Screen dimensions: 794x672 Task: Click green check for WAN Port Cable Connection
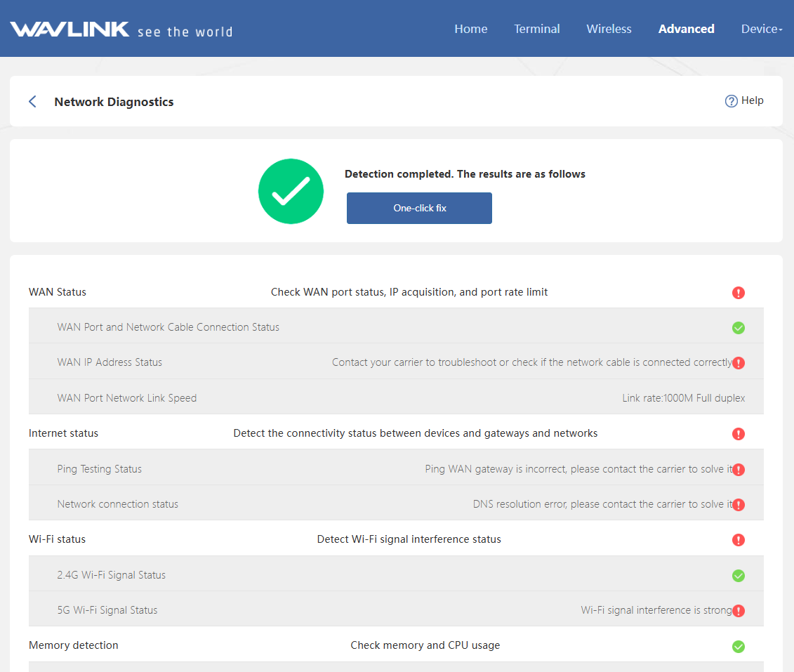tap(738, 328)
